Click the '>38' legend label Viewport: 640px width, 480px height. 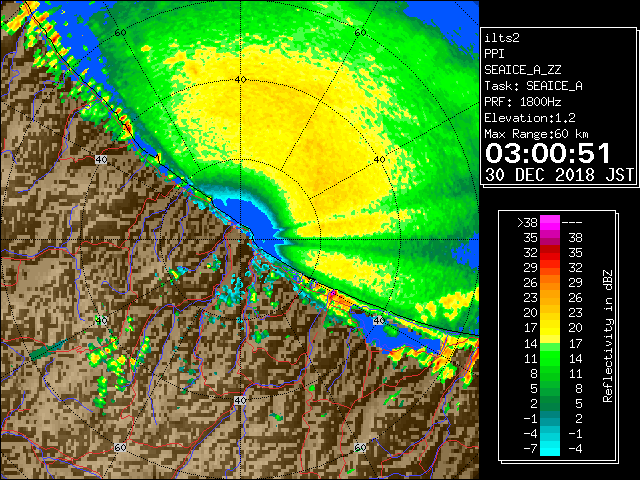[x=527, y=222]
